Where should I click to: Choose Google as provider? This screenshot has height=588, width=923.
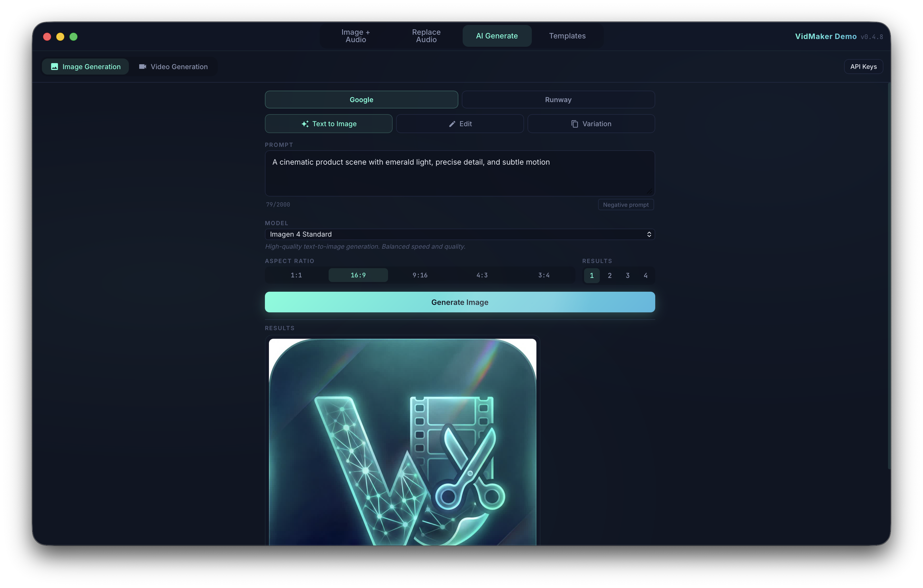361,100
